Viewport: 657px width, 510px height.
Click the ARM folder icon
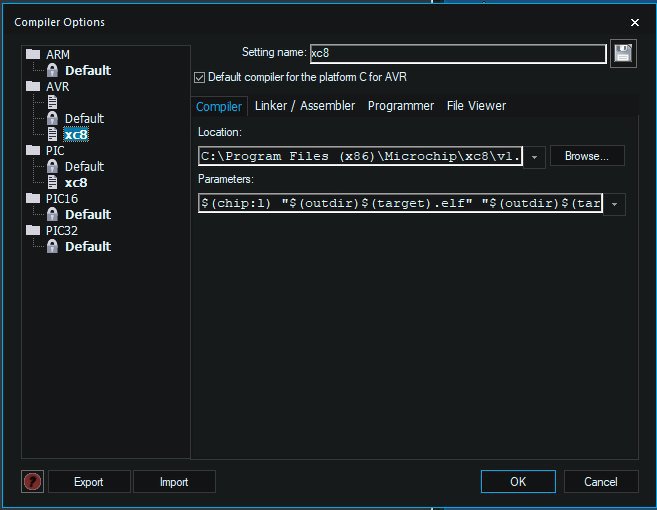(33, 54)
